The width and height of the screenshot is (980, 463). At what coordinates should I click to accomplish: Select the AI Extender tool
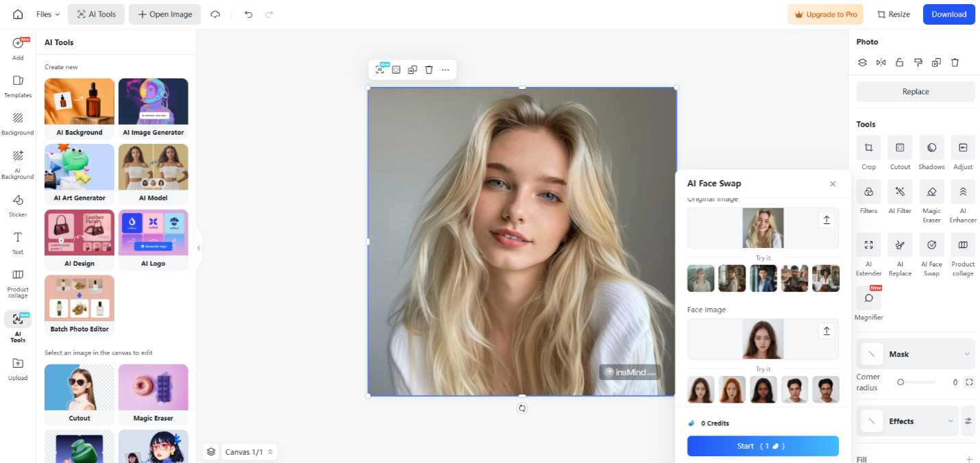[x=869, y=255]
